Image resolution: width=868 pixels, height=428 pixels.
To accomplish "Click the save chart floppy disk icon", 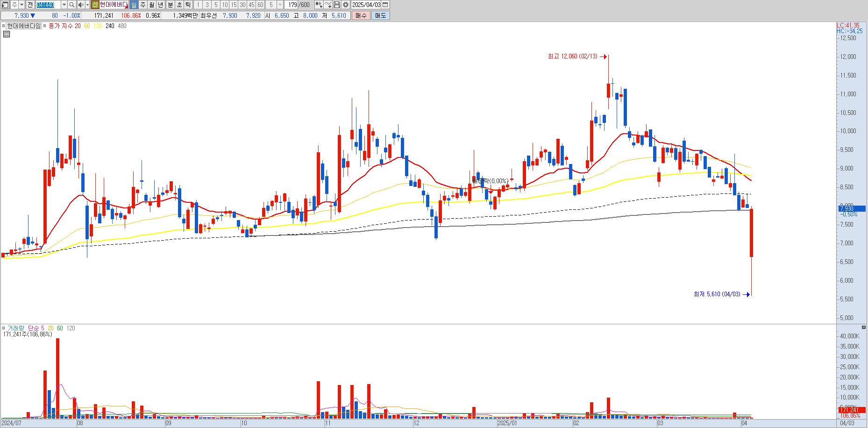I will (336, 5).
